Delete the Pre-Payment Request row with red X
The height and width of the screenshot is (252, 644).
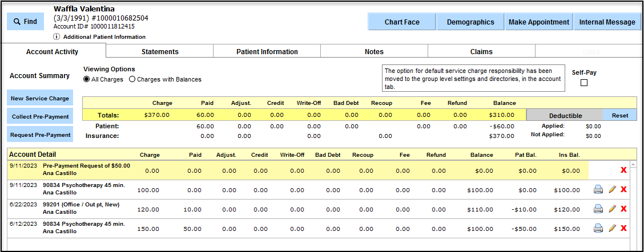[623, 170]
